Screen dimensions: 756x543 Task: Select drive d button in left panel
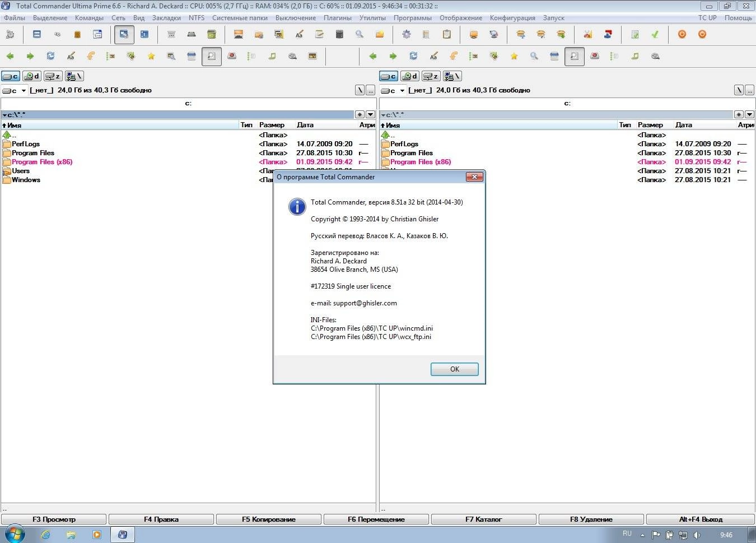coord(32,76)
